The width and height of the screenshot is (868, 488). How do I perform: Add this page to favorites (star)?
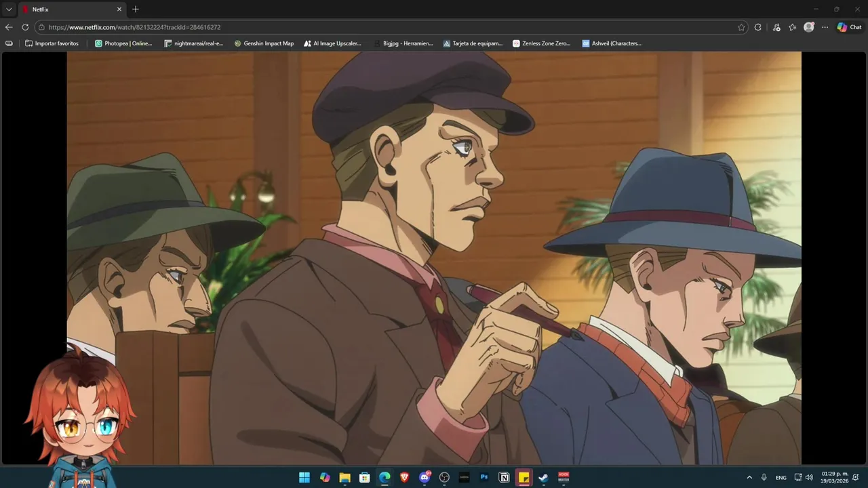click(x=741, y=27)
